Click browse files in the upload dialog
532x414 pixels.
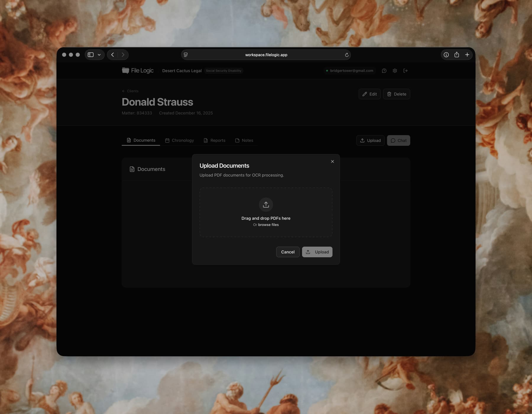pyautogui.click(x=268, y=225)
